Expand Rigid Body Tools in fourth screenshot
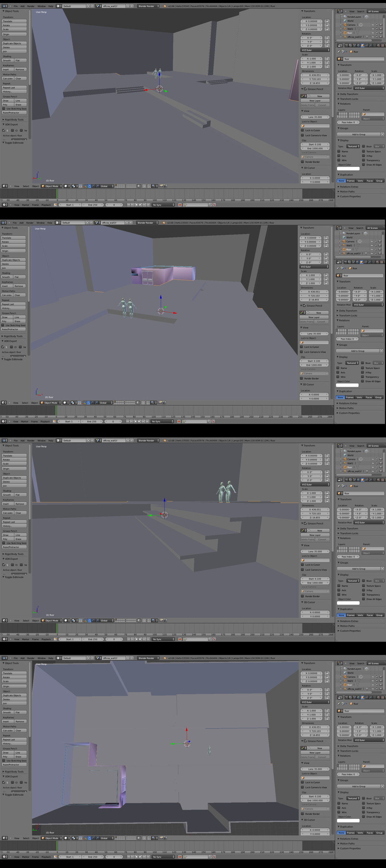Viewport: 386px width, 868px height. [14, 772]
